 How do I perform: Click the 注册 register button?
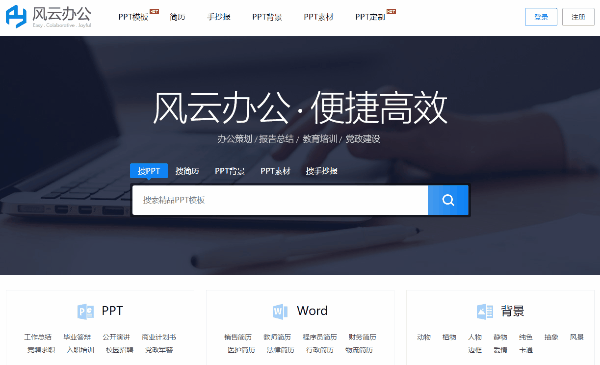point(578,17)
